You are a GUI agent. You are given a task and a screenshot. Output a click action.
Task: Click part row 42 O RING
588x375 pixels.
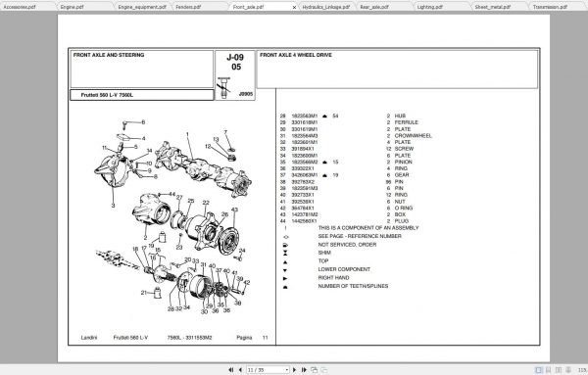(x=346, y=208)
